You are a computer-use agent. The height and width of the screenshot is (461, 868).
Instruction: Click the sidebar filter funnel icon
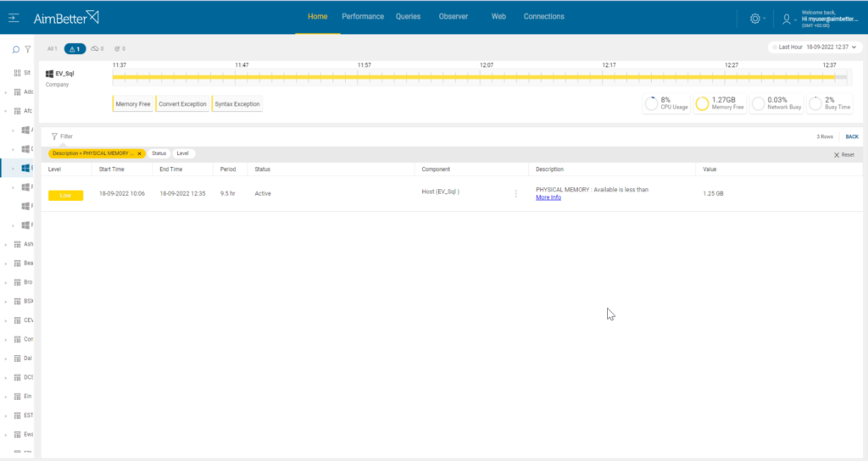[x=28, y=49]
